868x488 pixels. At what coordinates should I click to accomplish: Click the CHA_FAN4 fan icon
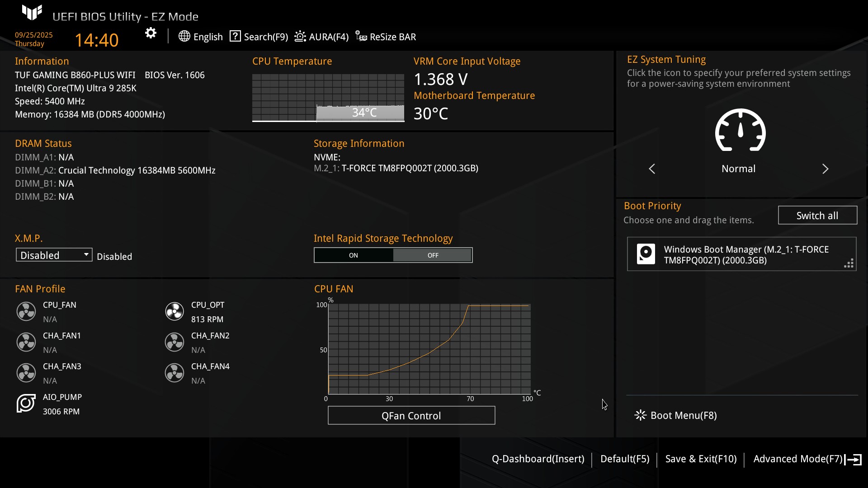175,373
